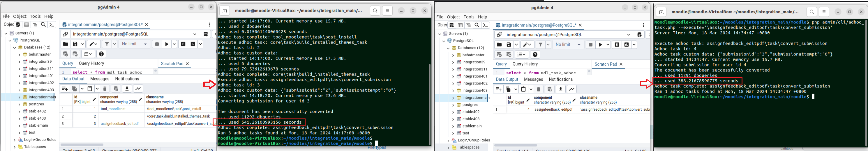Open connection dropdown in left pgAdmin query tool

pyautogui.click(x=195, y=34)
